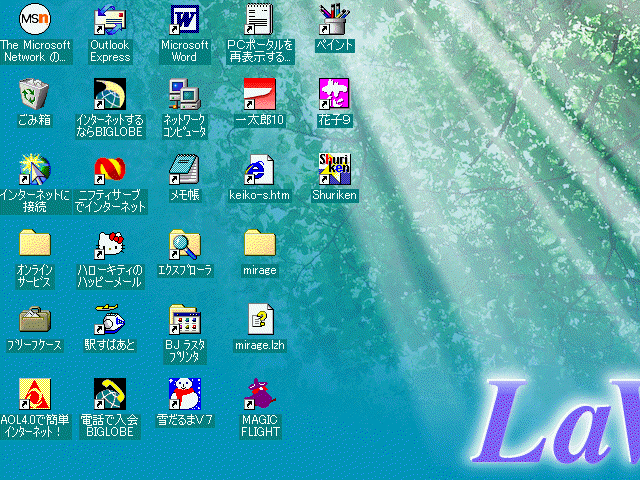Open 電話で入会 BIGLOBE shortcut
This screenshot has width=640, height=480.
point(109,394)
